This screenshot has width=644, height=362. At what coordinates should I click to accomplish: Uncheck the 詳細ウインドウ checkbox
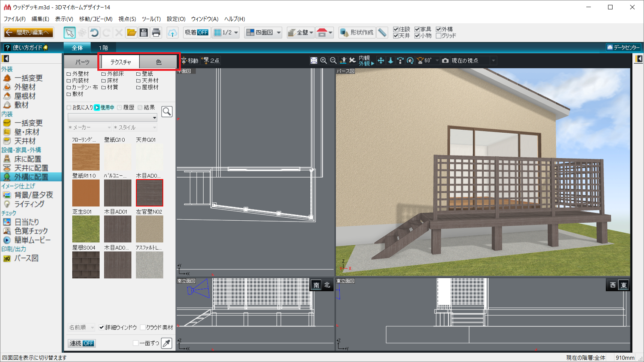(101, 328)
